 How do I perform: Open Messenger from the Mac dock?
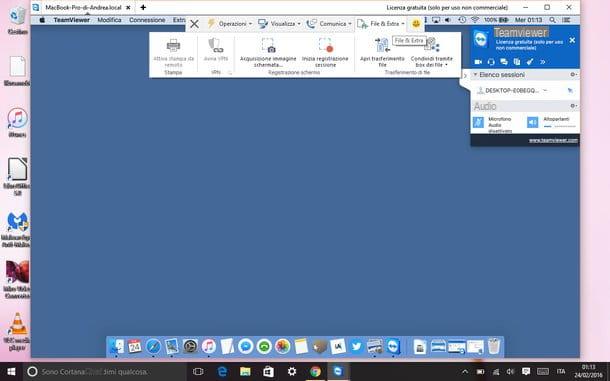(x=245, y=346)
